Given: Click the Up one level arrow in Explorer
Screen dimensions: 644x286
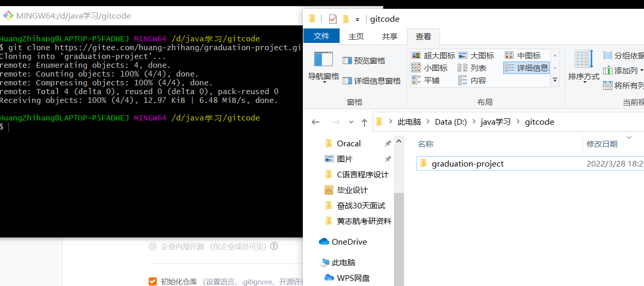Looking at the screenshot, I should coord(364,123).
